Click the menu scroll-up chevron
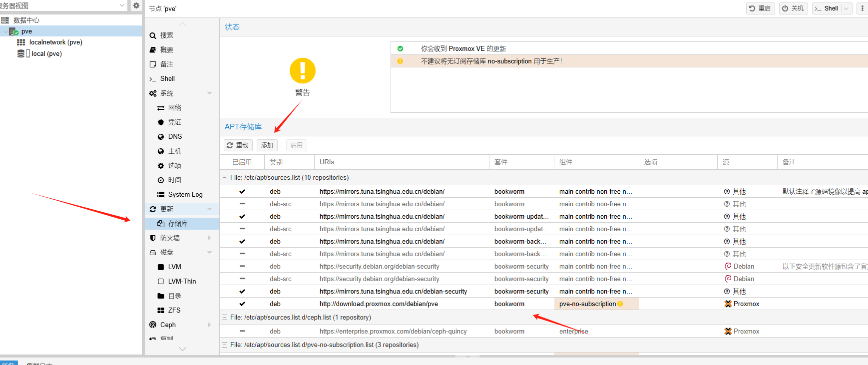 pyautogui.click(x=182, y=24)
